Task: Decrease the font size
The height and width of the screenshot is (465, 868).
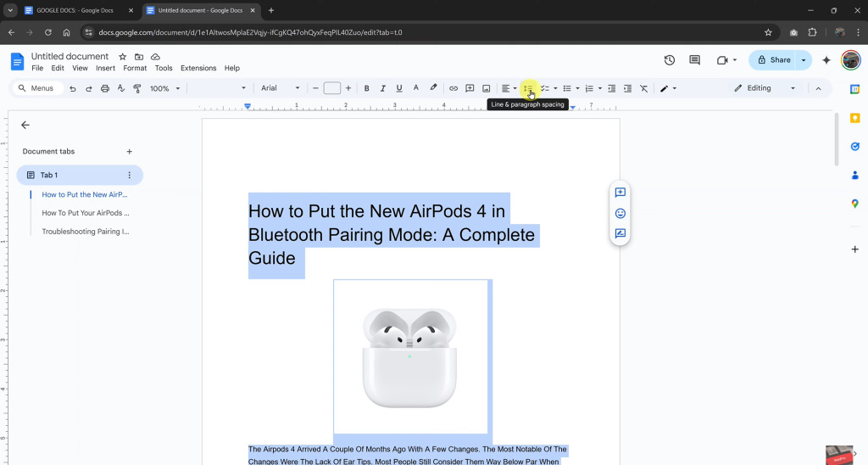Action: click(315, 89)
